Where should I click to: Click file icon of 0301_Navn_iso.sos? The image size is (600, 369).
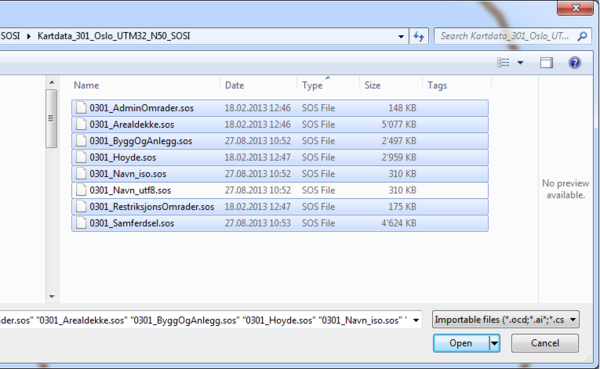click(x=81, y=174)
